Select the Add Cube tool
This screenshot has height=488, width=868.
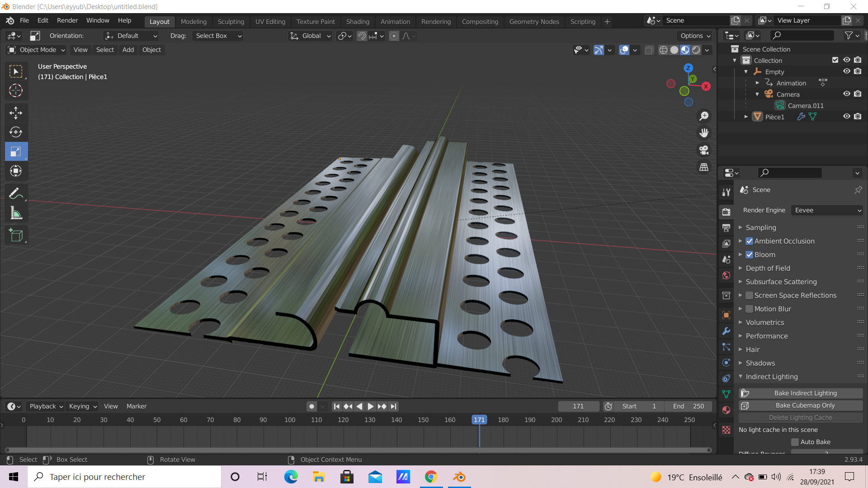pos(16,235)
